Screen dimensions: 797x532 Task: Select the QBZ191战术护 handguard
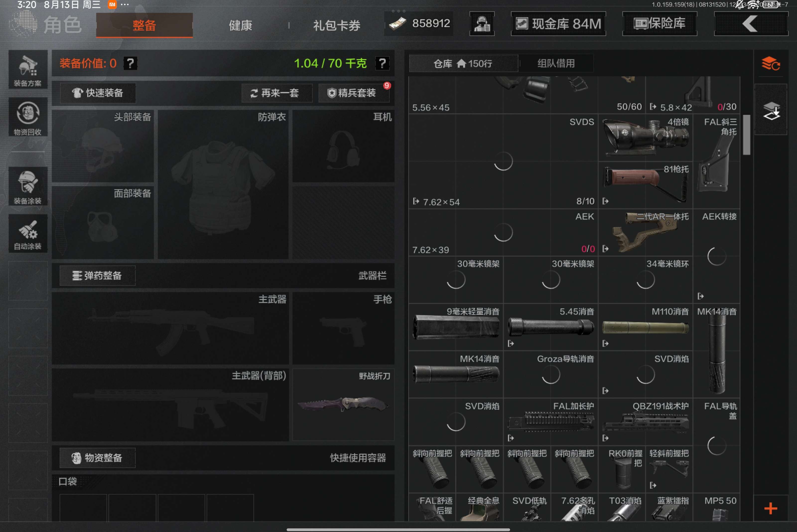click(645, 422)
